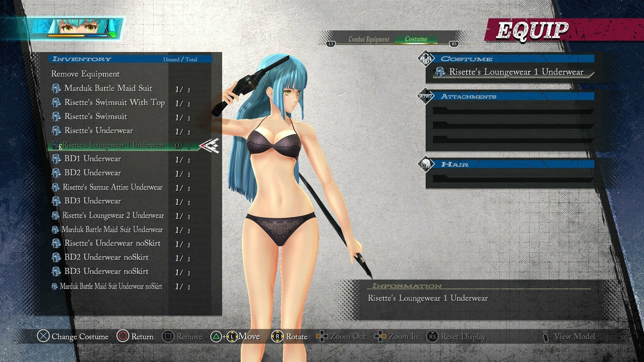Click costume icon beside Risette's Swimsuit With Top

56,103
